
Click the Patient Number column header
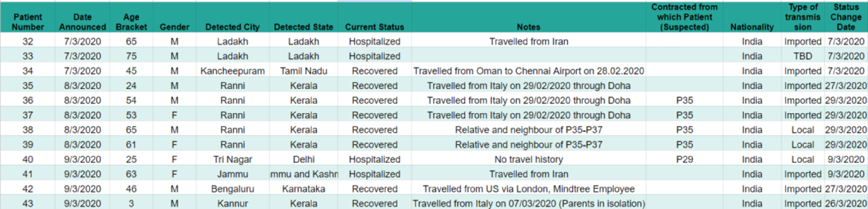pos(28,21)
